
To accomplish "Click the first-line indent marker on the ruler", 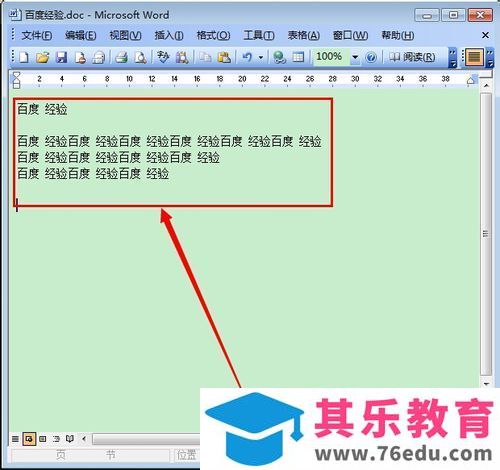I will pyautogui.click(x=16, y=76).
